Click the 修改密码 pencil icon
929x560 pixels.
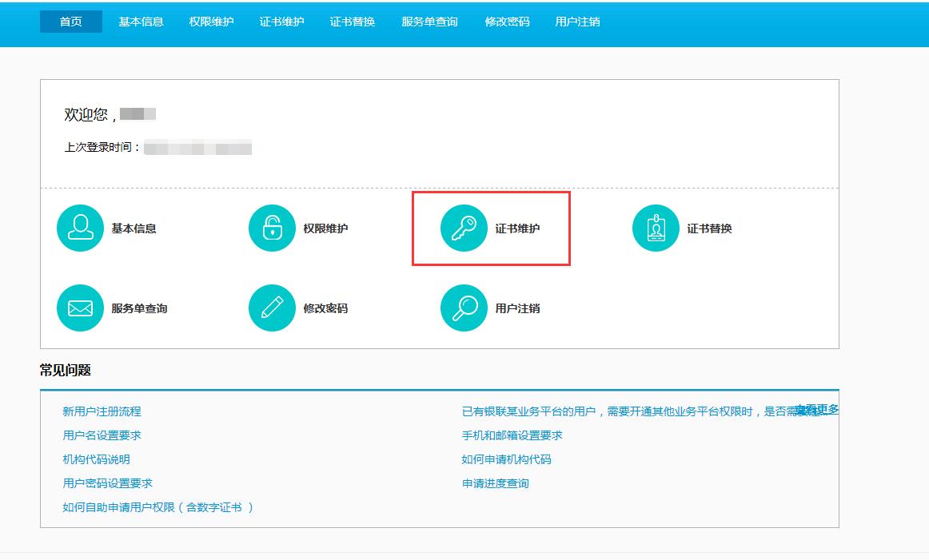pyautogui.click(x=272, y=308)
